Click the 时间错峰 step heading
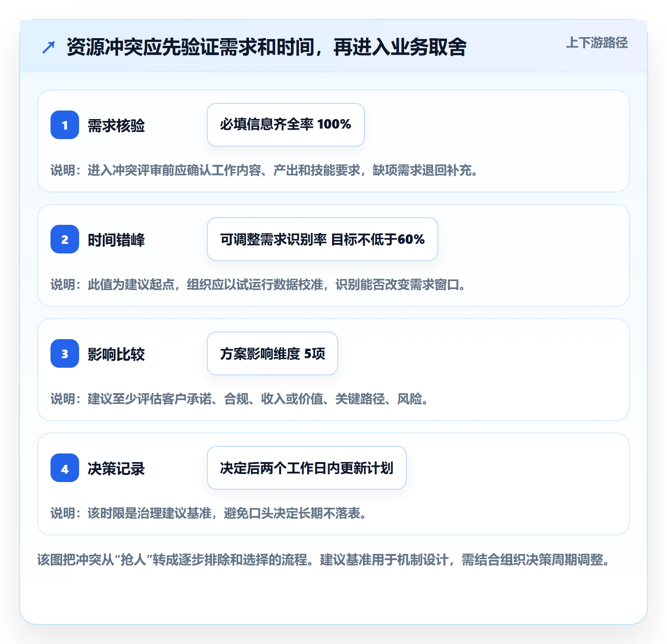This screenshot has height=644, width=667. 116,240
